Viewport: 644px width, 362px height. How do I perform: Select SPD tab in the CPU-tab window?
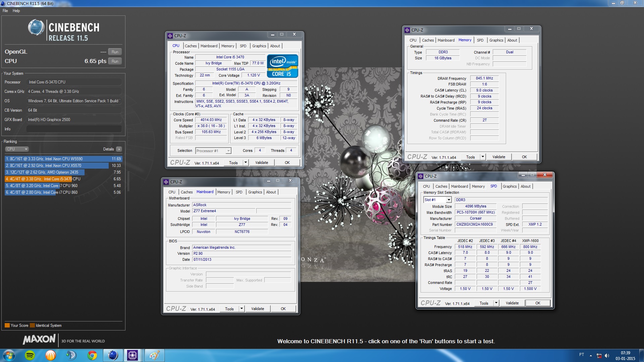[243, 46]
